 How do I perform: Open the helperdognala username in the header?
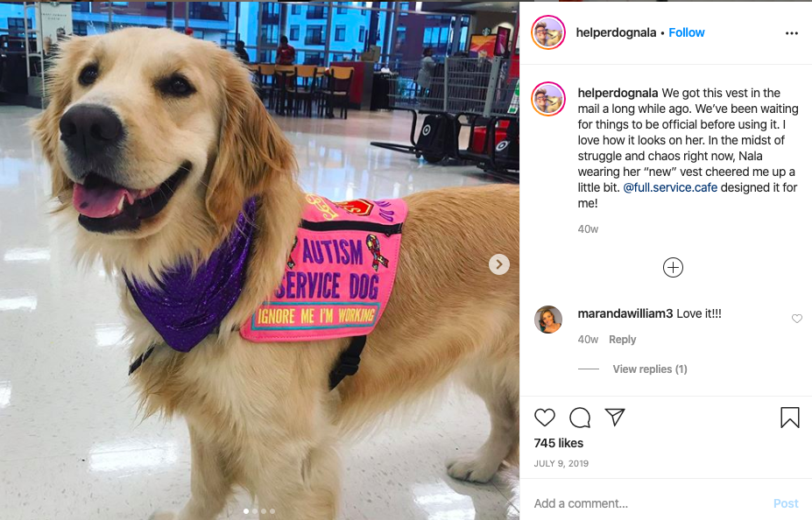(x=616, y=32)
